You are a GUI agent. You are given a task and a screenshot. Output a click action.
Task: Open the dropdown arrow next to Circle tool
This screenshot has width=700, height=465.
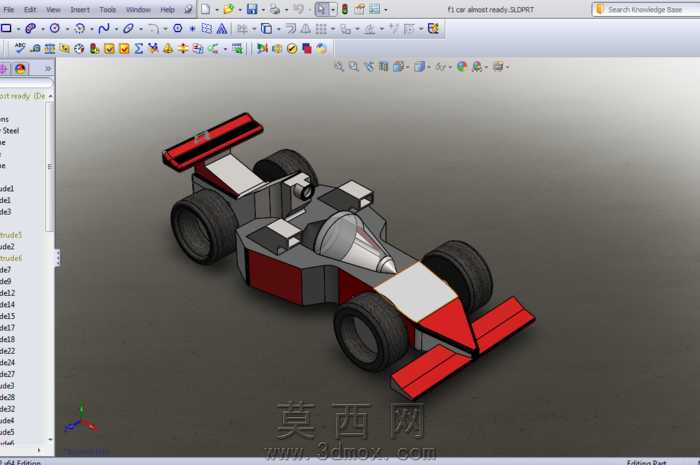click(x=67, y=29)
